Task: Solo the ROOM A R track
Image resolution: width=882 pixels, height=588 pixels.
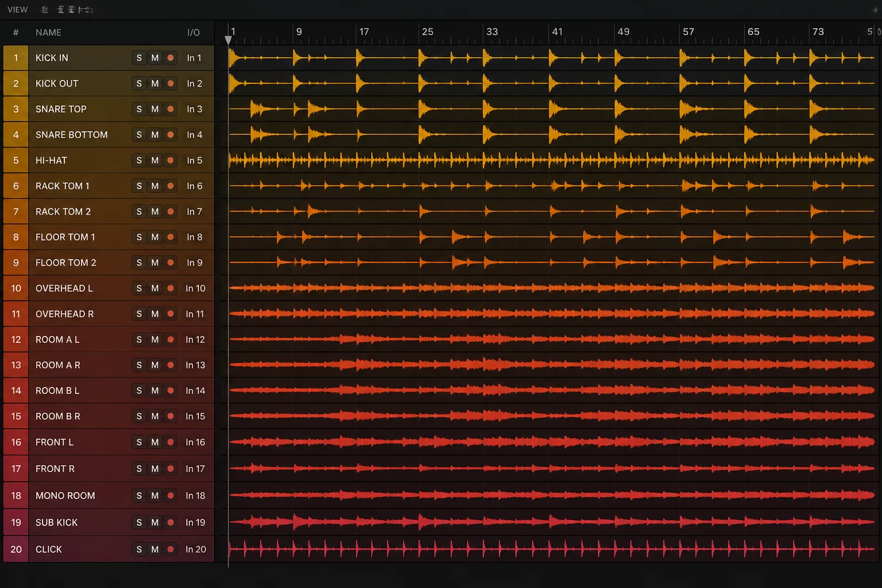Action: click(x=139, y=365)
